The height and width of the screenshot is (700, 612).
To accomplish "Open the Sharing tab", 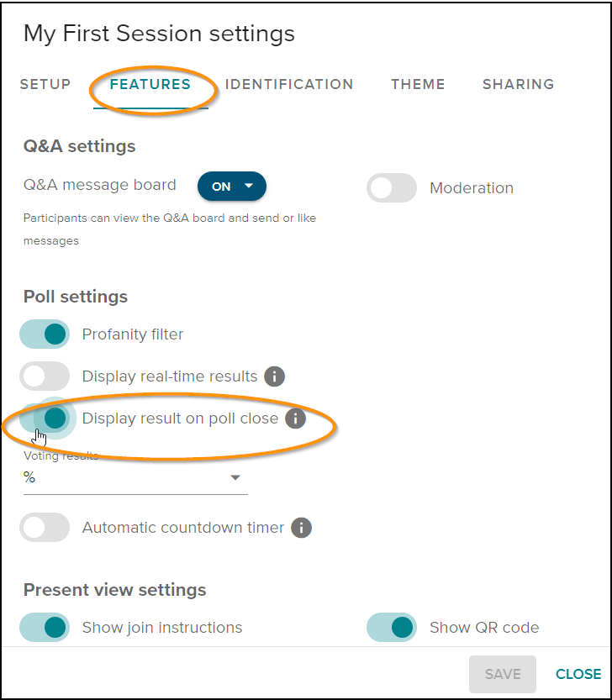I will coord(518,84).
